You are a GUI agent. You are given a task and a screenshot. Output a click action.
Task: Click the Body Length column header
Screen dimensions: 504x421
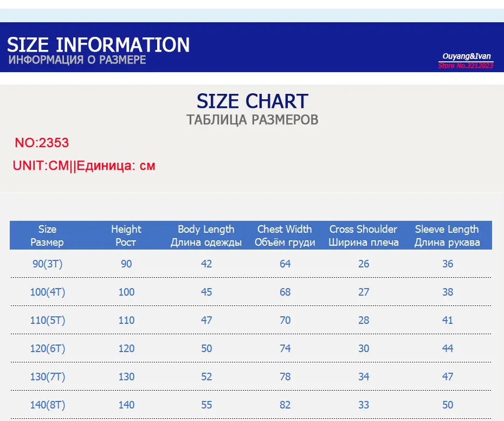click(x=206, y=235)
